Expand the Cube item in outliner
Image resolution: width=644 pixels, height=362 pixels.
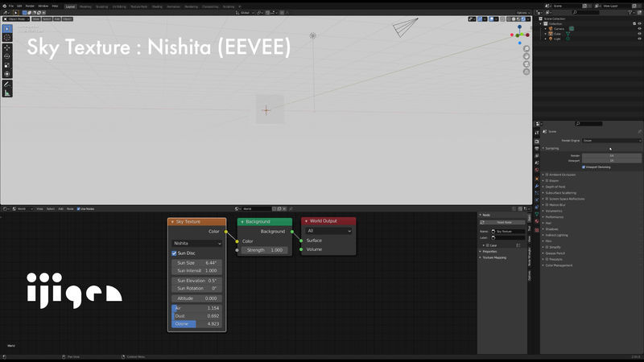pos(546,34)
